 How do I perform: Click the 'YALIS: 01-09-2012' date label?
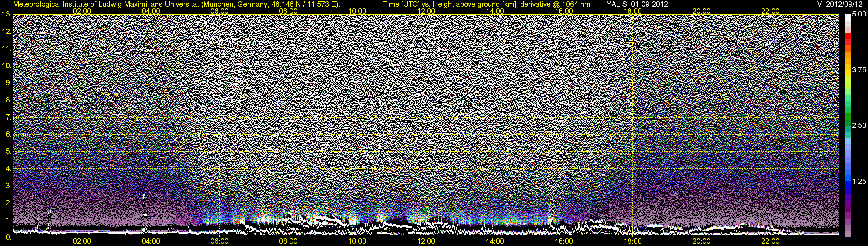pos(637,4)
